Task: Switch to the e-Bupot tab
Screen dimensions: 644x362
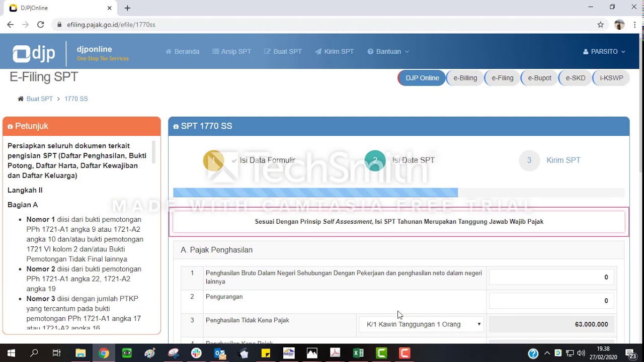Action: coord(539,78)
